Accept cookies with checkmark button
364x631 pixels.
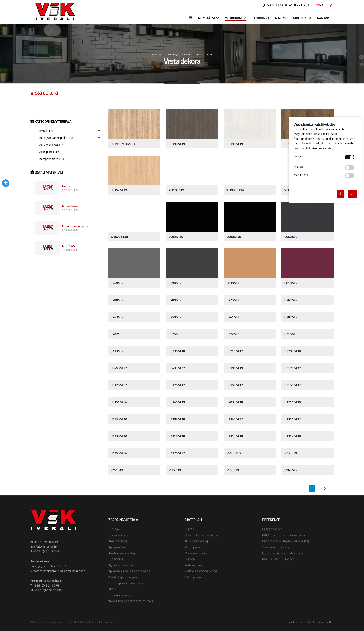[x=352, y=194]
